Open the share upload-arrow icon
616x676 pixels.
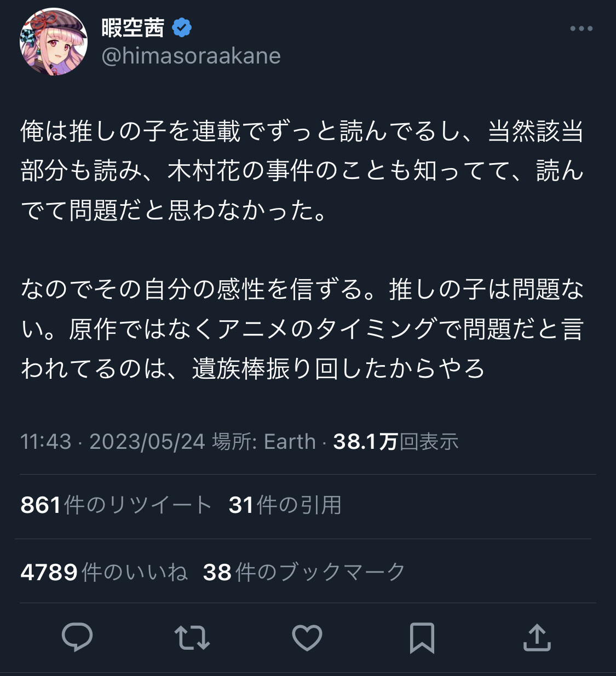pos(537,638)
